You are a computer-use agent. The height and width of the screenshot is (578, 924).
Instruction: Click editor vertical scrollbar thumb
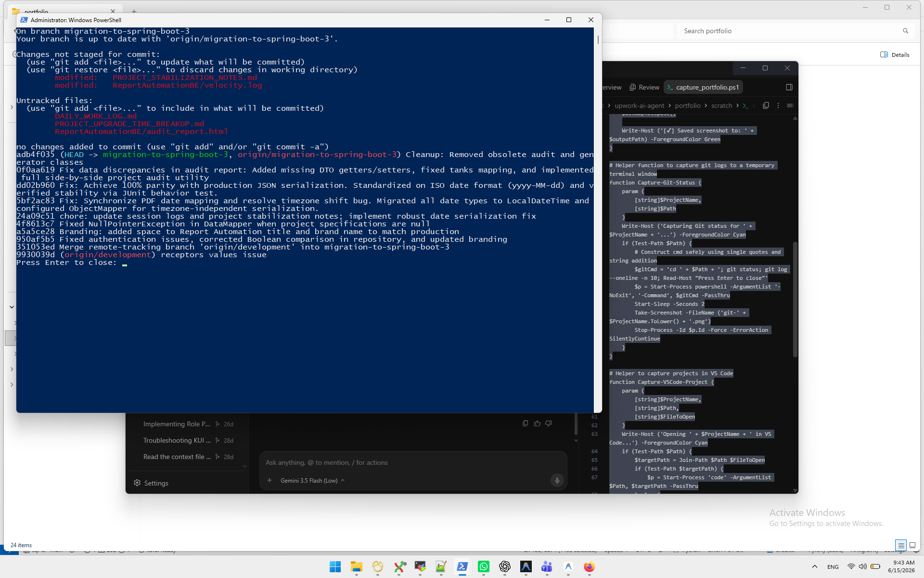pos(795,299)
